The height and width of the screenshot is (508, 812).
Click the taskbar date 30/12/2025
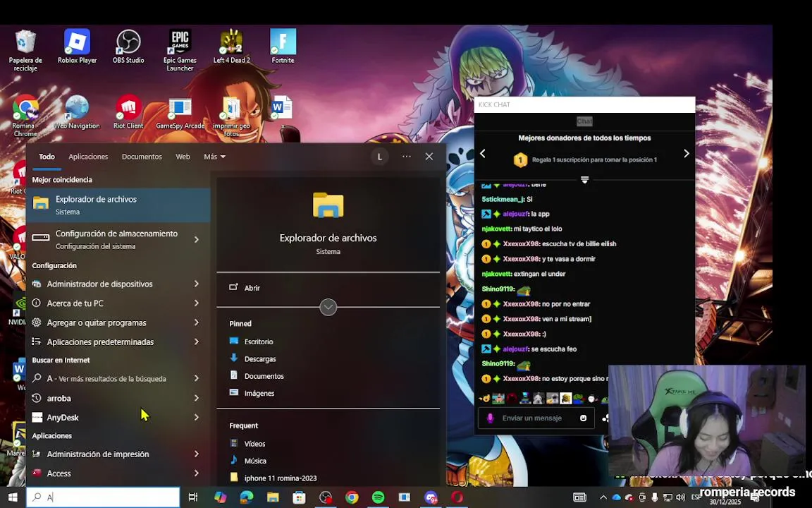725,502
